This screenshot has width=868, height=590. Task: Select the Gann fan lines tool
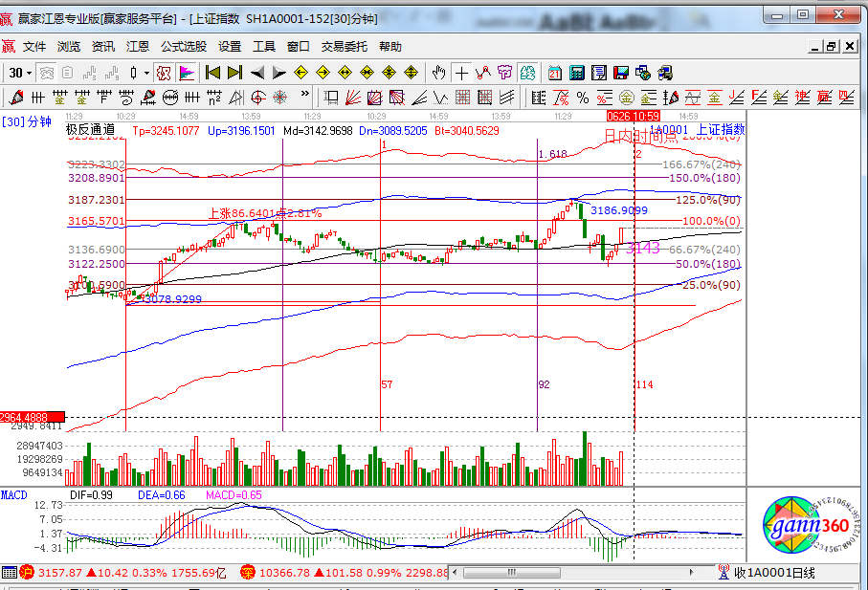click(x=352, y=98)
